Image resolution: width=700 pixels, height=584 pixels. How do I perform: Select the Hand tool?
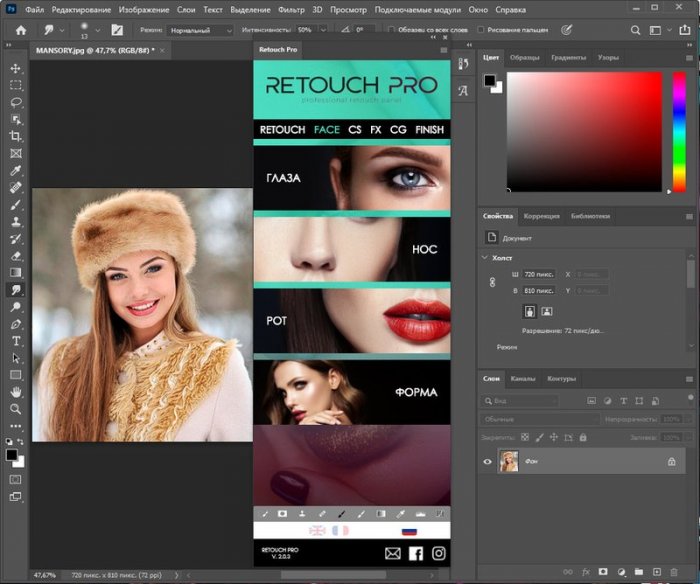click(x=16, y=392)
